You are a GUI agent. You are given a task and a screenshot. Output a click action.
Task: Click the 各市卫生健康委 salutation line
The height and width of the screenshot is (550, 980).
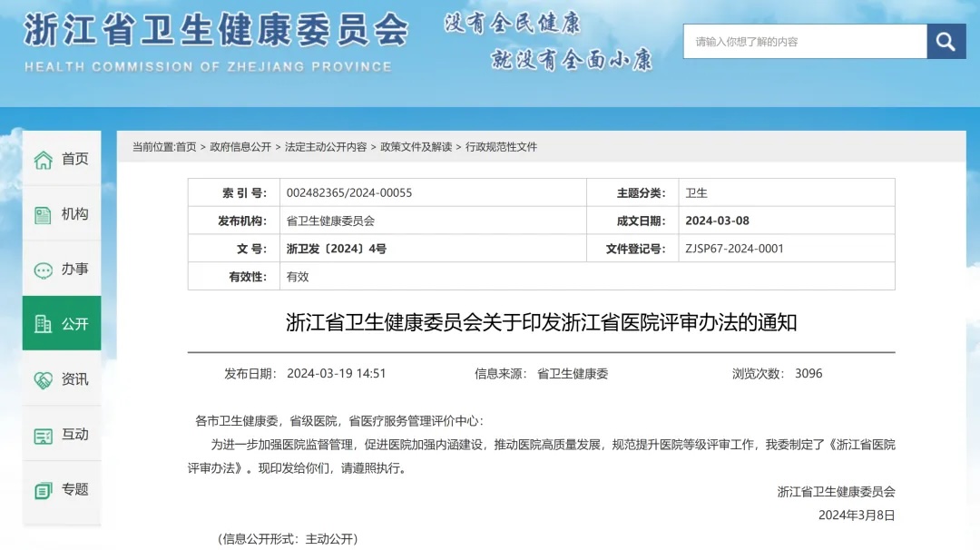coord(339,420)
